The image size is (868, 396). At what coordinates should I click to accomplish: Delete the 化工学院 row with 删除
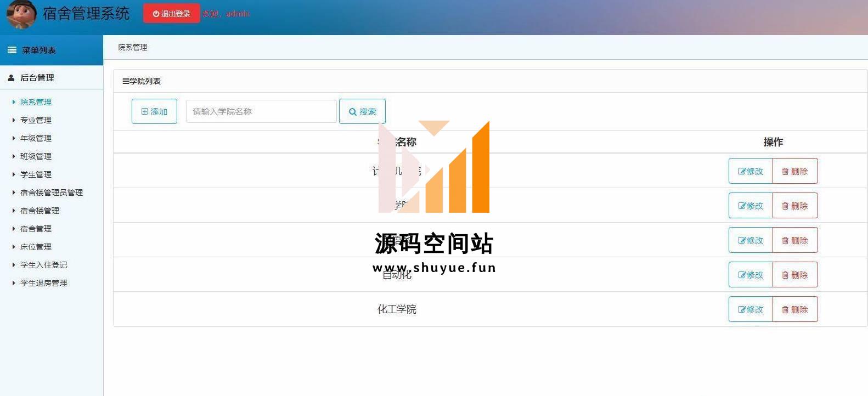[795, 309]
